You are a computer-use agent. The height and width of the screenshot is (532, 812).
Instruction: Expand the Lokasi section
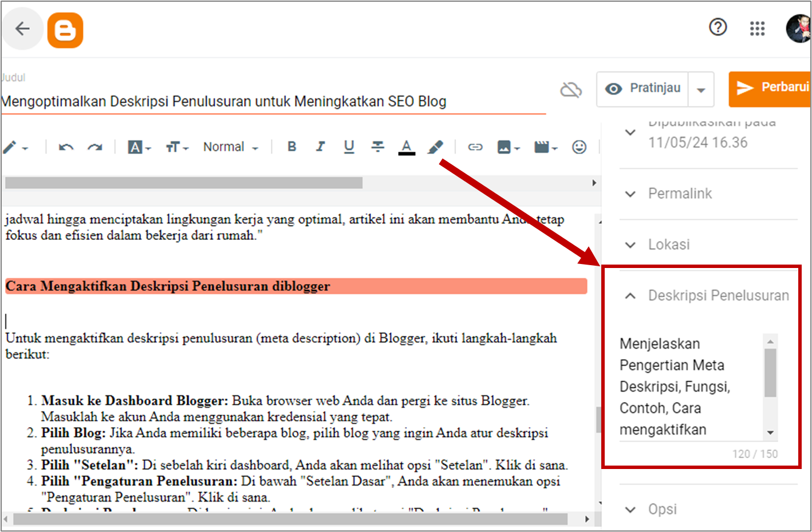pyautogui.click(x=630, y=245)
